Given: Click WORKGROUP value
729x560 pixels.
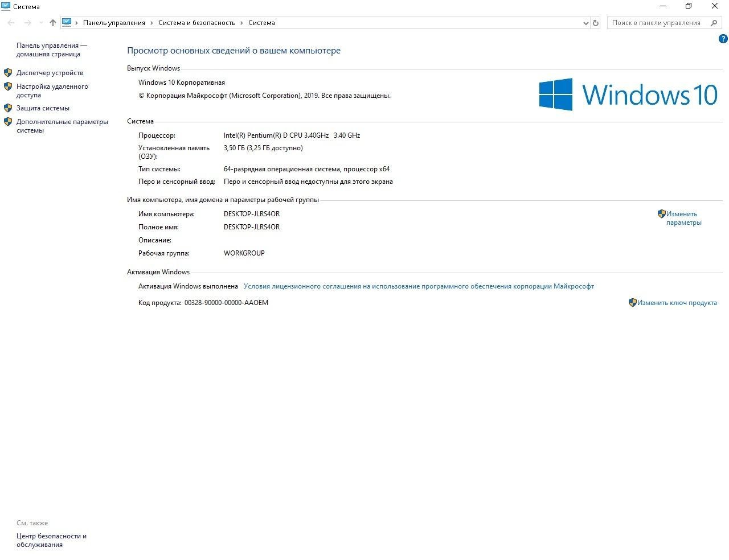Looking at the screenshot, I should [244, 253].
